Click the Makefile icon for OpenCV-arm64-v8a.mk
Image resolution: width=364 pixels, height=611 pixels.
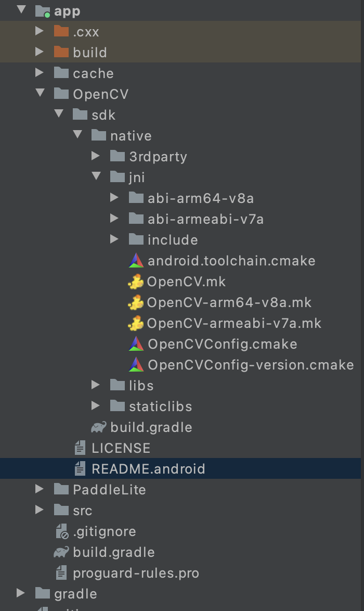pos(136,302)
